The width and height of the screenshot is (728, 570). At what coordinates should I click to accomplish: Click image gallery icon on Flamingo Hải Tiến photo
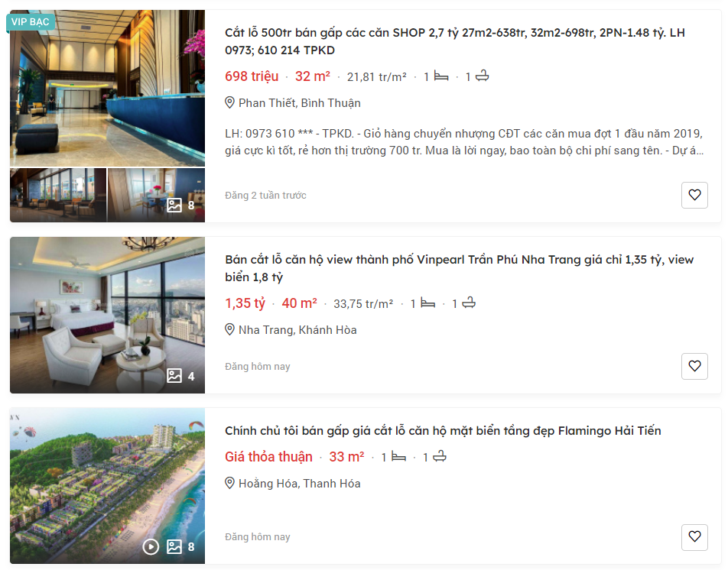pyautogui.click(x=174, y=546)
